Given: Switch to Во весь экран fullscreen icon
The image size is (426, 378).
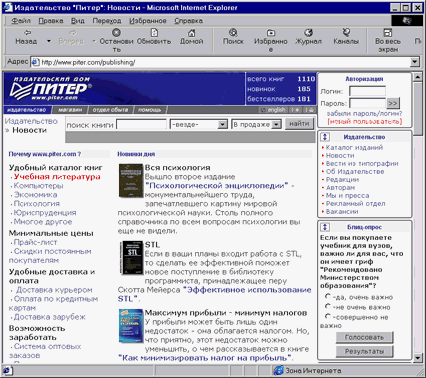Looking at the screenshot, I should [x=388, y=33].
